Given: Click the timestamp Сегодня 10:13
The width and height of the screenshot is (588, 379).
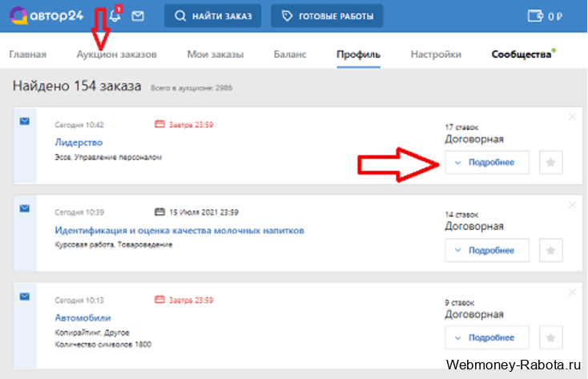Looking at the screenshot, I should coord(79,300).
